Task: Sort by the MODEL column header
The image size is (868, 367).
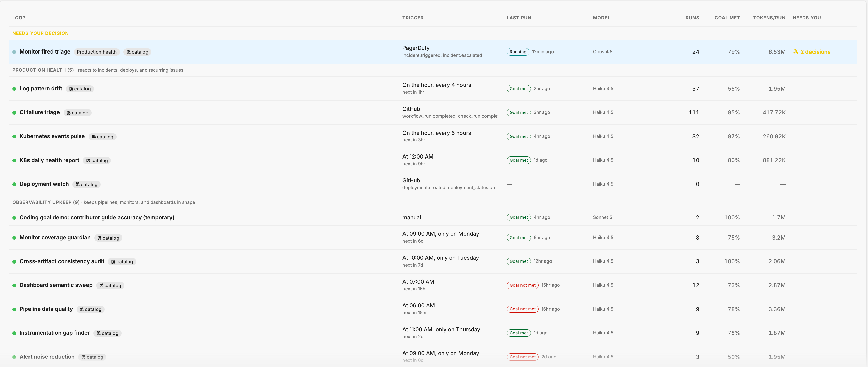Action: tap(601, 18)
